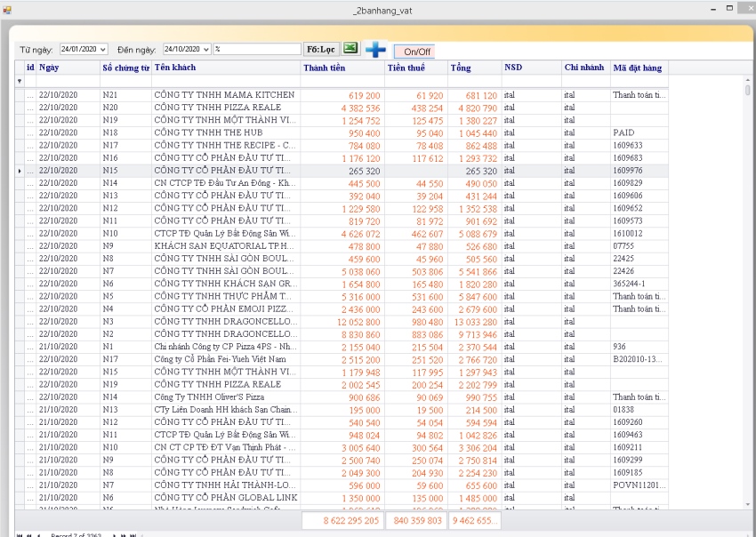The height and width of the screenshot is (537, 756).
Task: Maximize the _2banhang_vat window
Action: (730, 8)
